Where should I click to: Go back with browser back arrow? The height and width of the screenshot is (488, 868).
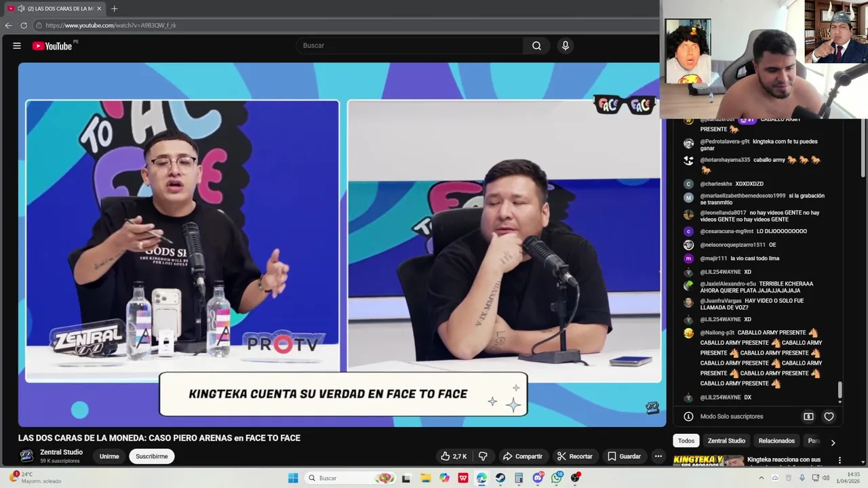[8, 25]
